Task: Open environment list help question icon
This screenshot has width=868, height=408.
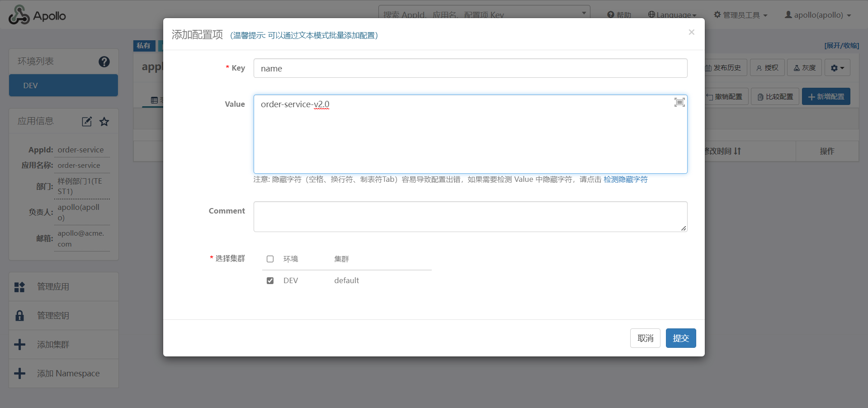Action: (x=104, y=62)
